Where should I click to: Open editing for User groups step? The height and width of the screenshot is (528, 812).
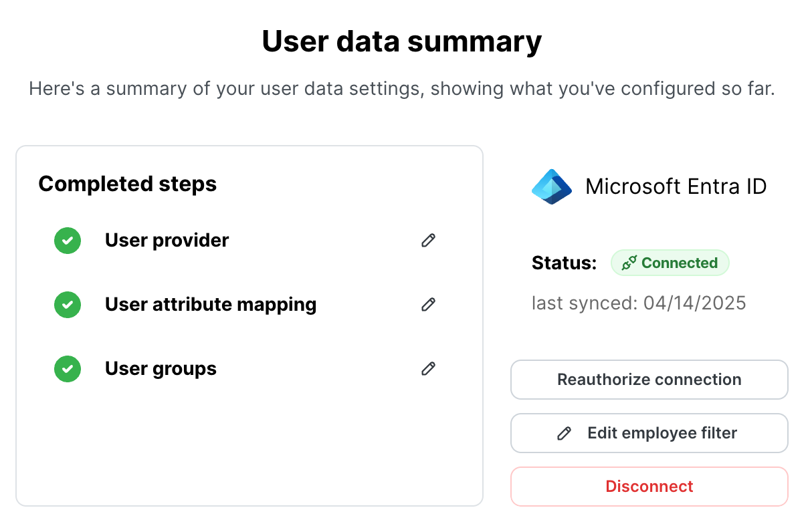[429, 368]
